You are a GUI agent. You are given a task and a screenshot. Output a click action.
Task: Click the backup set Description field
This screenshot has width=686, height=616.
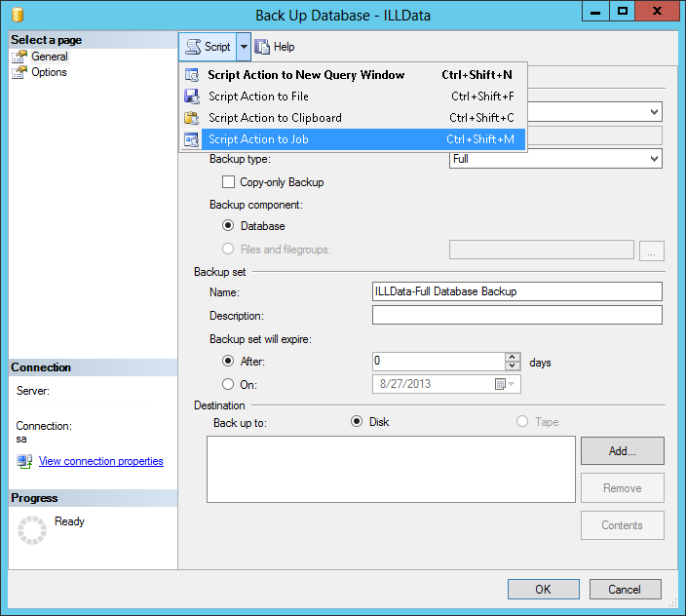(x=516, y=315)
